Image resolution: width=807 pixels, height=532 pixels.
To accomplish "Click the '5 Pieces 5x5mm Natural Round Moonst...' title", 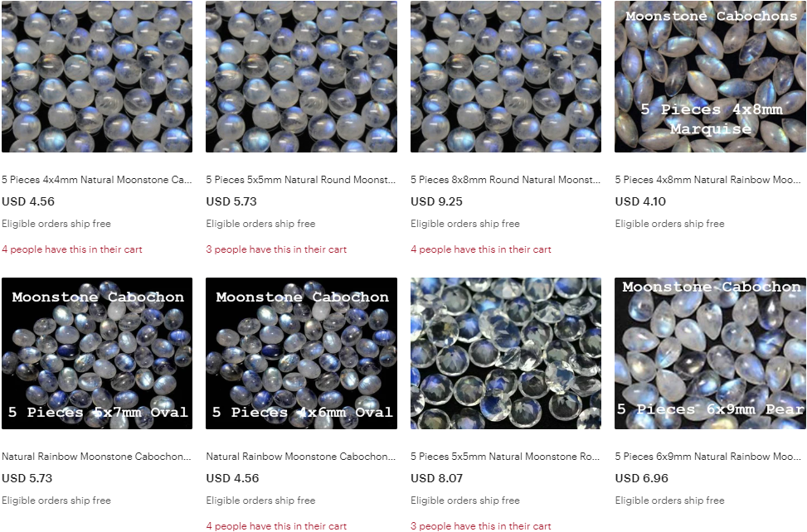I will (301, 180).
